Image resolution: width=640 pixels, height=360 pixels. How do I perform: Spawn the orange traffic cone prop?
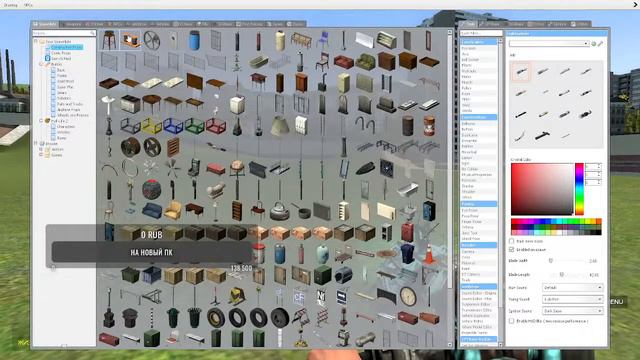pyautogui.click(x=429, y=254)
